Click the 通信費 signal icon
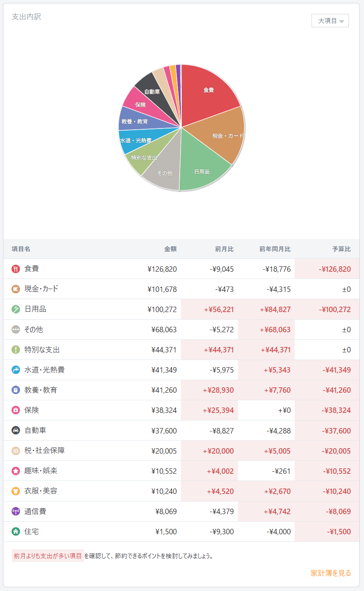The width and height of the screenshot is (364, 591). click(16, 512)
